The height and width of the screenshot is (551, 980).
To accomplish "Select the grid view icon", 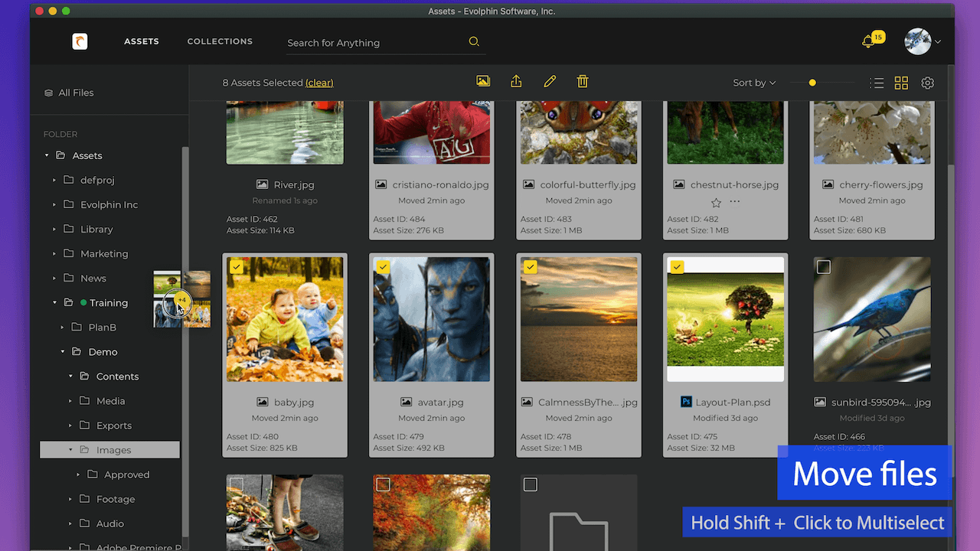I will [x=901, y=83].
